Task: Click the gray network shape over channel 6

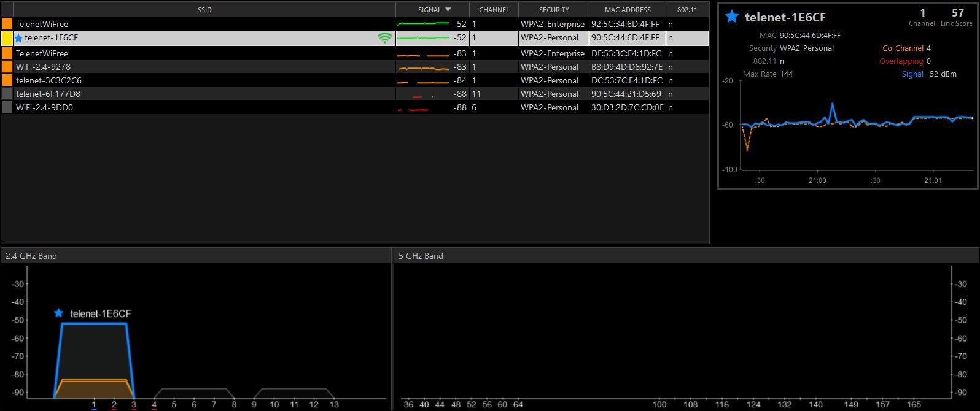Action: pyautogui.click(x=194, y=393)
